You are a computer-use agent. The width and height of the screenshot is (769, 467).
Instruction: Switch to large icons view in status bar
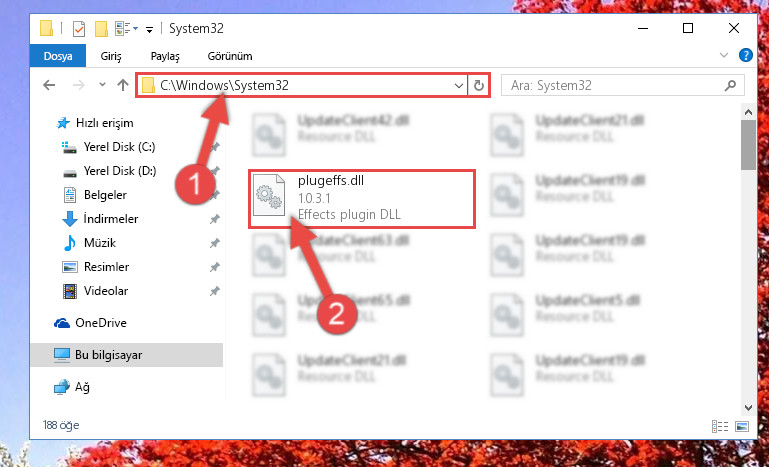coord(742,426)
